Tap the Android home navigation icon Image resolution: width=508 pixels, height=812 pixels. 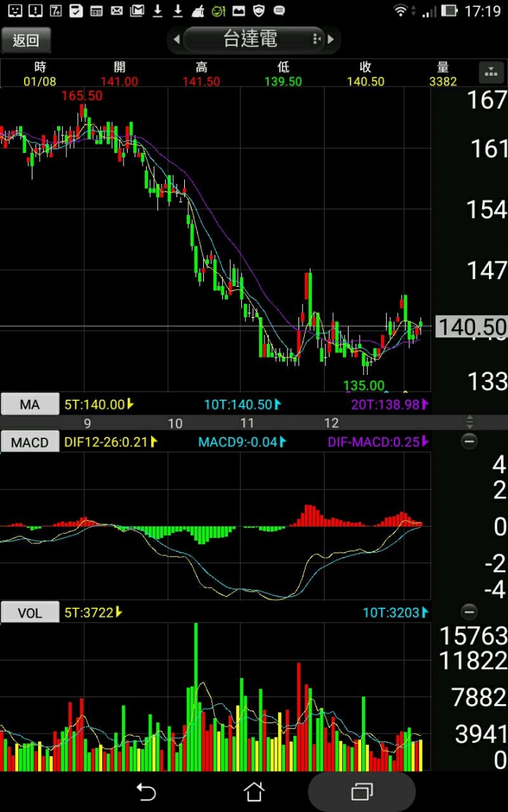[x=254, y=792]
